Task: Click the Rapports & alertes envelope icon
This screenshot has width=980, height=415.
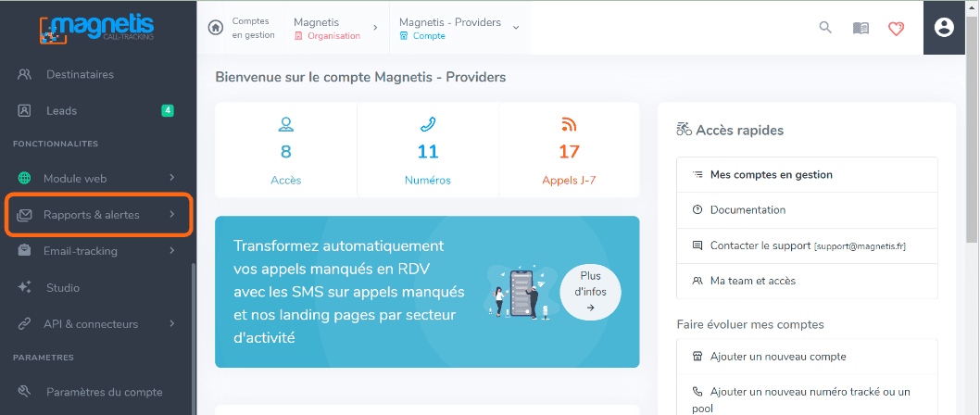Action: (24, 215)
